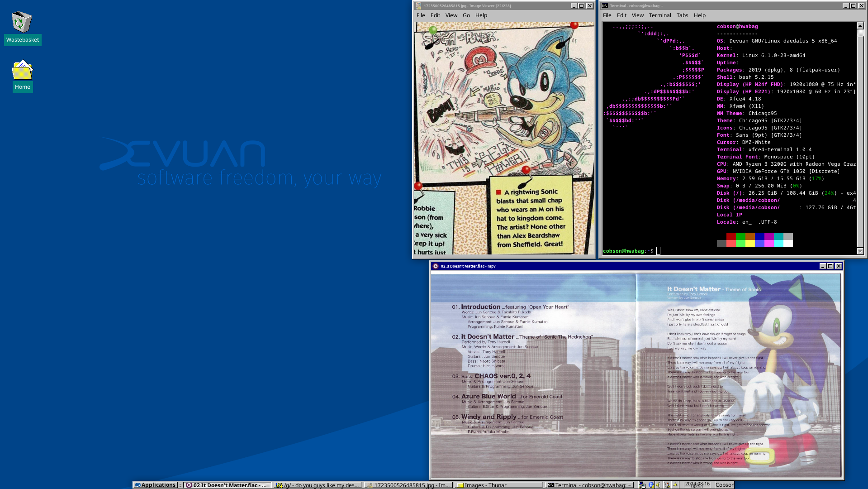Minimize the Image Viewer window
Image resolution: width=868 pixels, height=489 pixels.
[574, 6]
